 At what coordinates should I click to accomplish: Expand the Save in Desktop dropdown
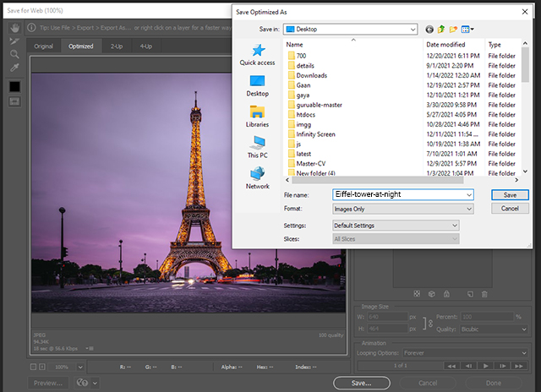(350, 30)
